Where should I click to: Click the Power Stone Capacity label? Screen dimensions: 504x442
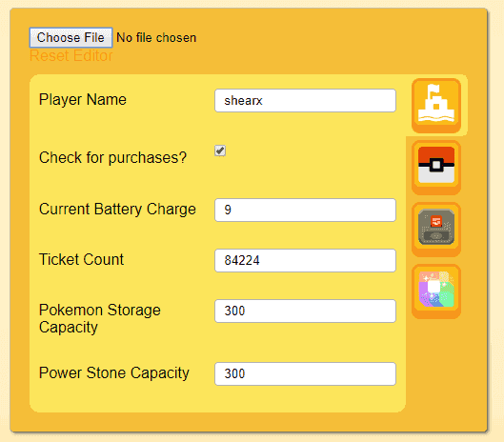[114, 373]
